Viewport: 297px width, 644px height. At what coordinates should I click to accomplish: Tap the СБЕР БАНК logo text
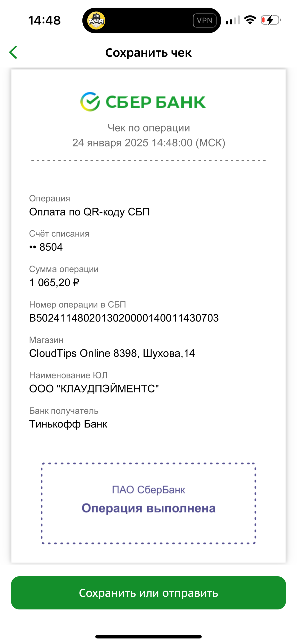tap(156, 102)
